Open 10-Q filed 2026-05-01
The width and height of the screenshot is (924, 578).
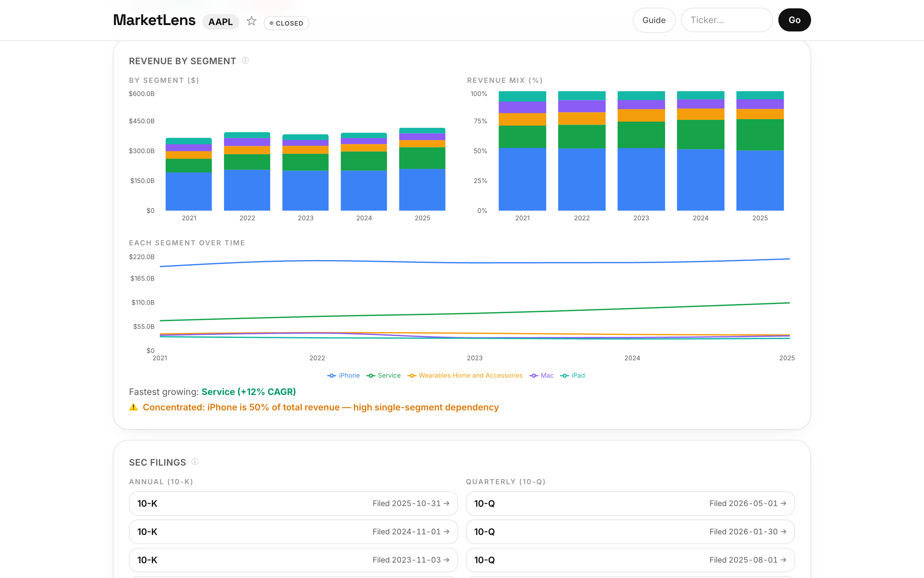630,504
